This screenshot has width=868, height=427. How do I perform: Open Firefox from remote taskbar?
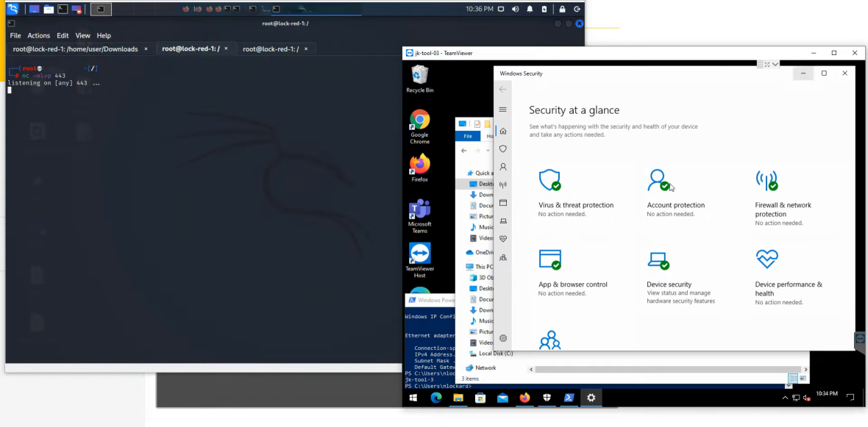click(524, 398)
